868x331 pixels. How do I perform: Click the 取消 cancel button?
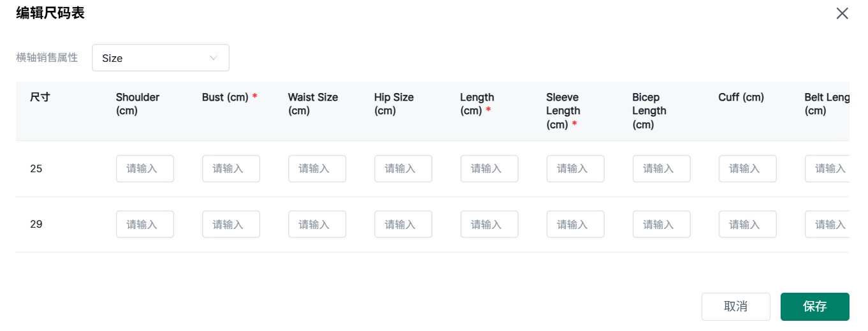point(735,307)
